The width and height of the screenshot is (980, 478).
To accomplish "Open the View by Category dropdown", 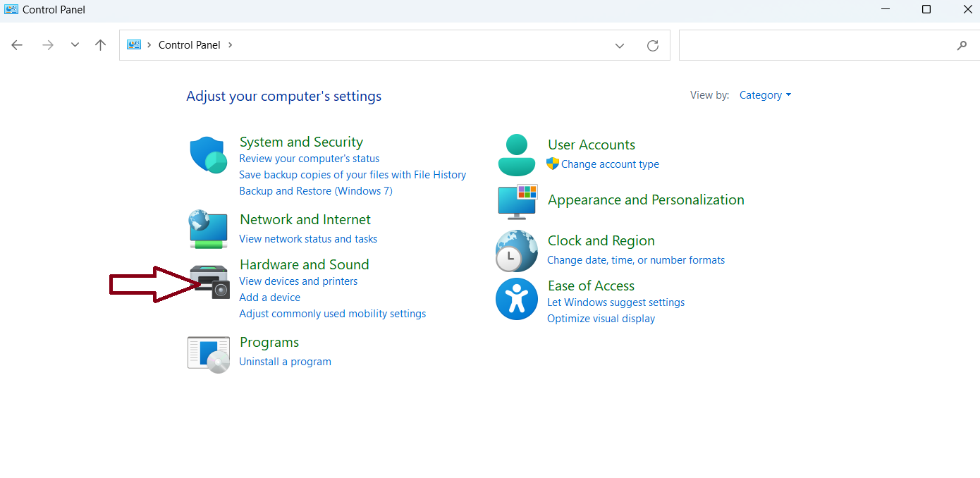I will (x=765, y=95).
